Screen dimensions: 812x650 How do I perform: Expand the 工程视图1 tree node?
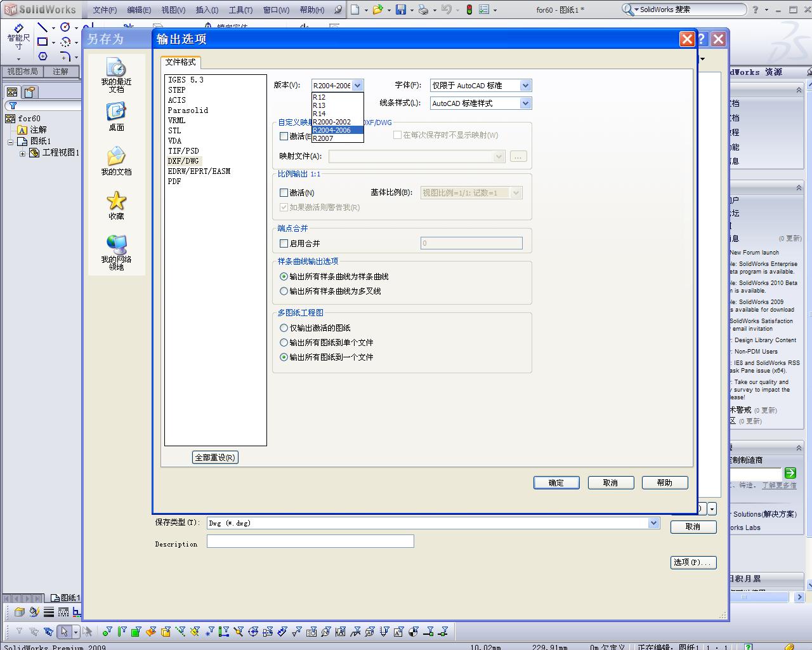(x=22, y=153)
